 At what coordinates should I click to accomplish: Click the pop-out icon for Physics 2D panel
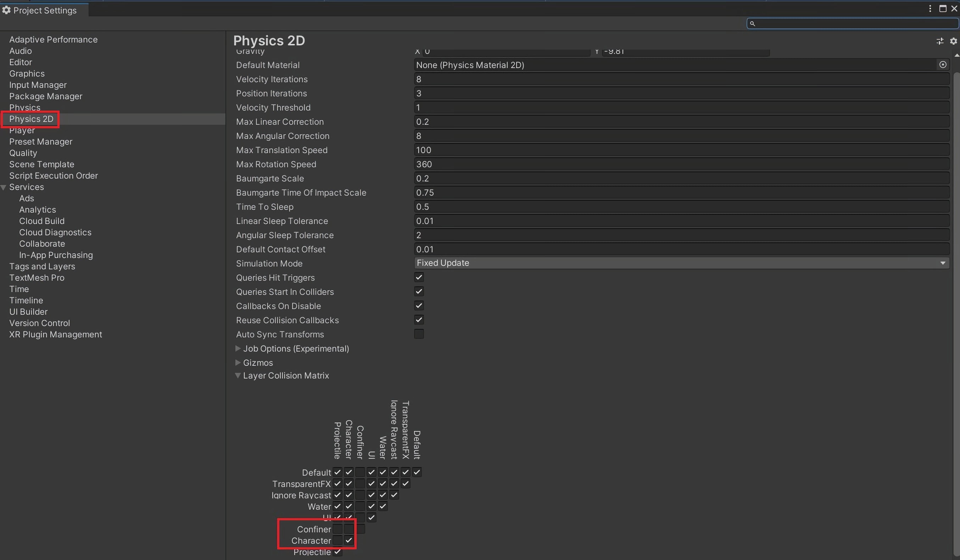(940, 41)
